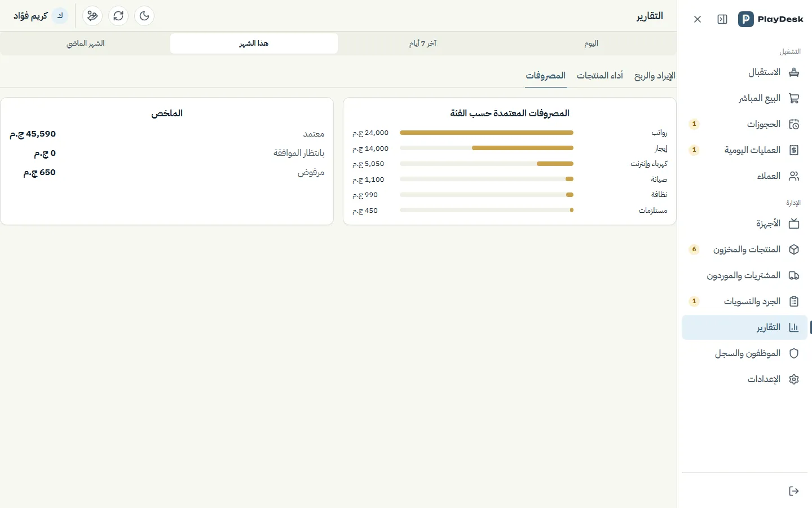This screenshot has height=508, width=812.
Task: Open المشتريات والموردون via its truck icon
Action: pos(794,275)
